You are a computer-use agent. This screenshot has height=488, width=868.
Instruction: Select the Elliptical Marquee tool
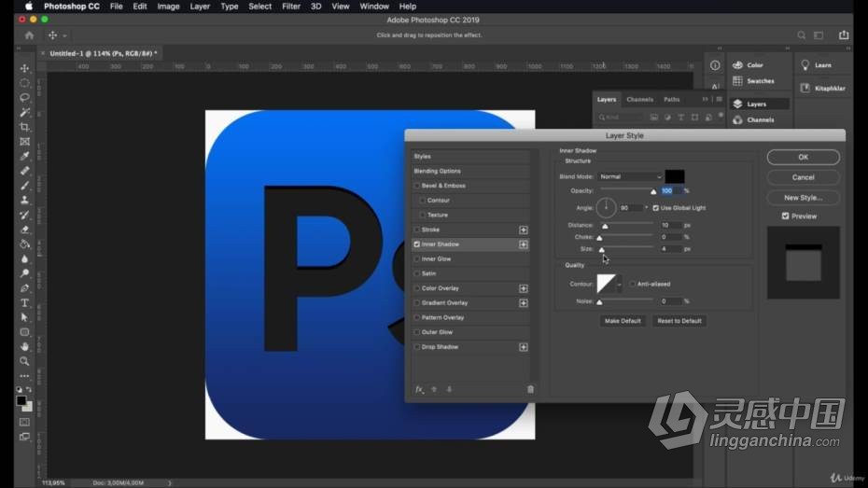(x=24, y=83)
